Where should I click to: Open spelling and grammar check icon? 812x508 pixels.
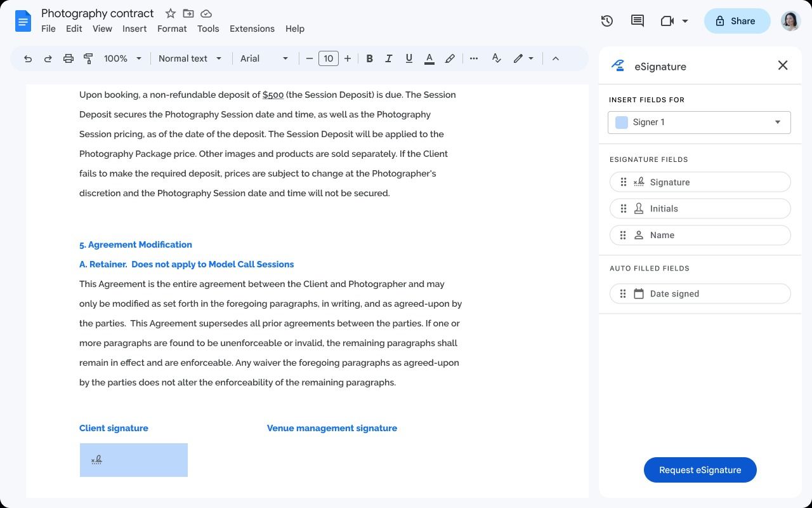[497, 58]
